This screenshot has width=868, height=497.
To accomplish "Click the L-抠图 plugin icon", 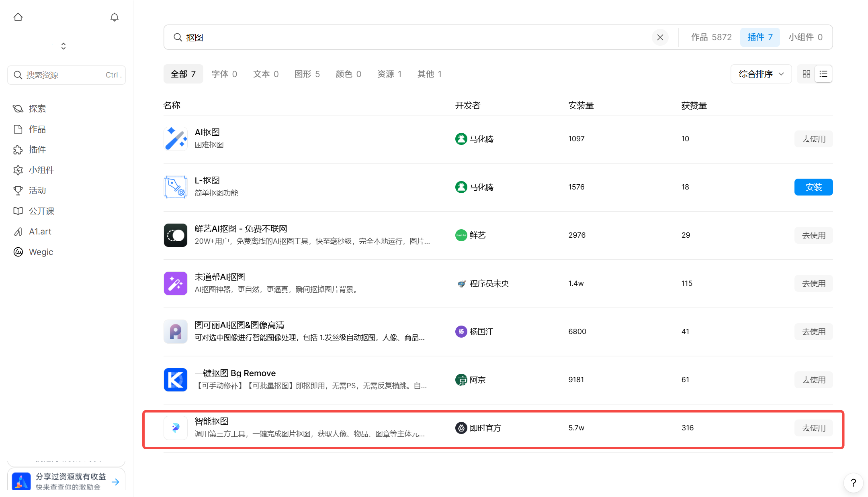I will coord(176,187).
